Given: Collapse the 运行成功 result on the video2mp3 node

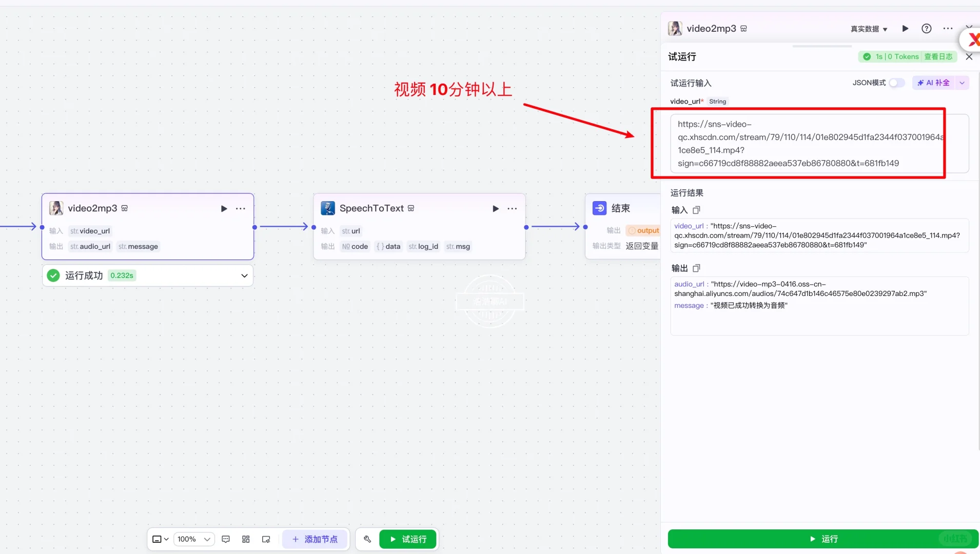Looking at the screenshot, I should coord(244,275).
